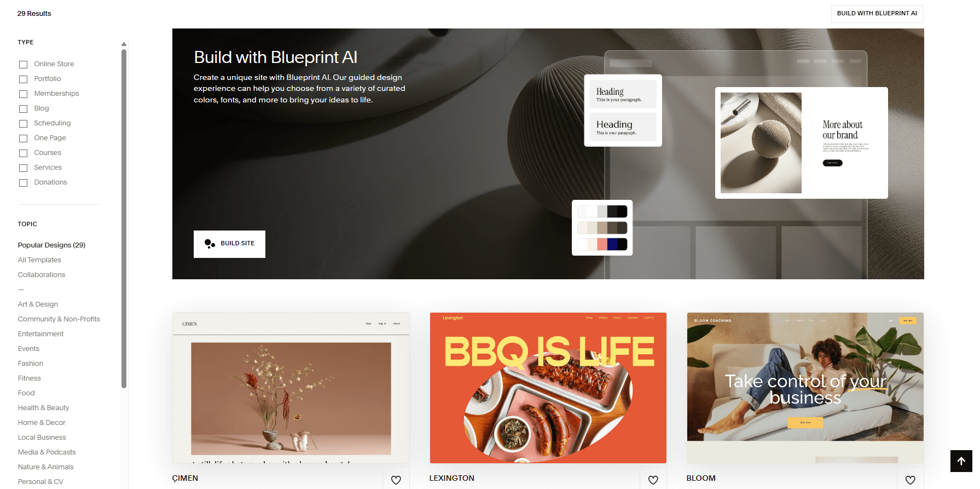The image size is (980, 489).
Task: Save the Bloom template using its heart icon
Action: pos(910,480)
